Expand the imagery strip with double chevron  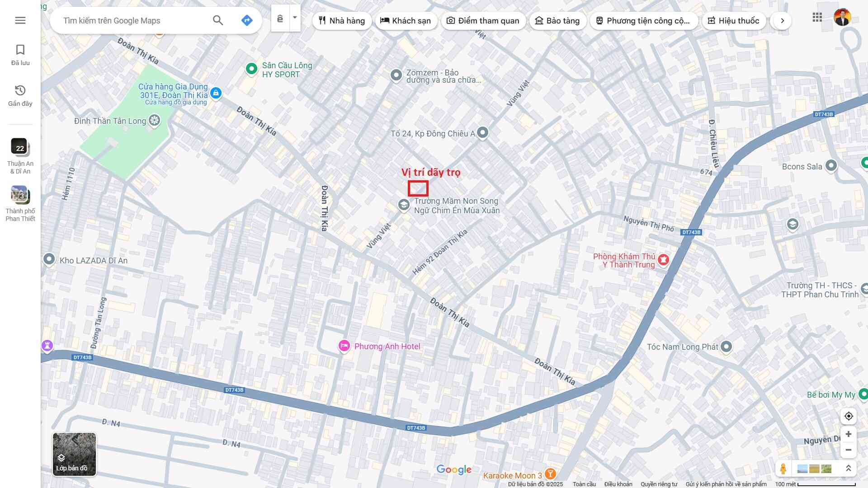(x=849, y=469)
